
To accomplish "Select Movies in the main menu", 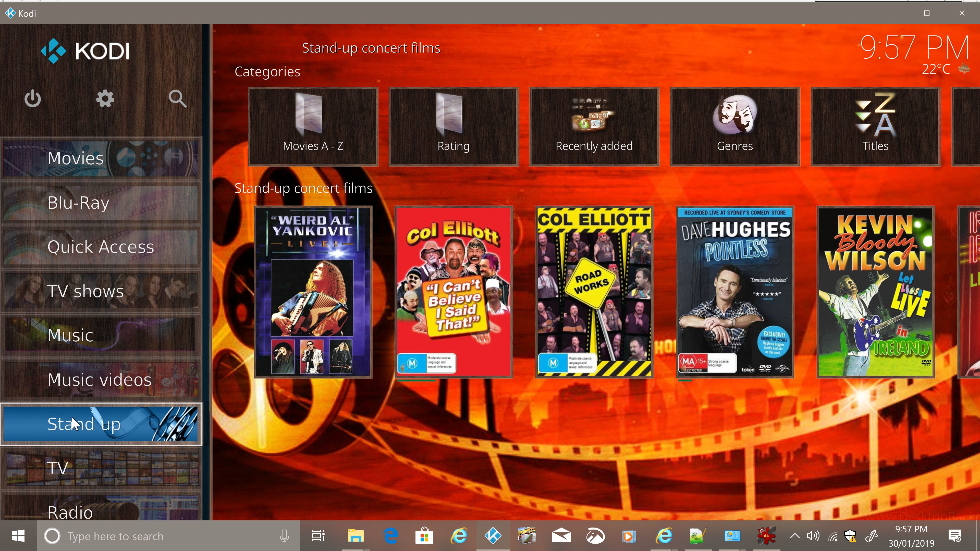I will (x=101, y=158).
